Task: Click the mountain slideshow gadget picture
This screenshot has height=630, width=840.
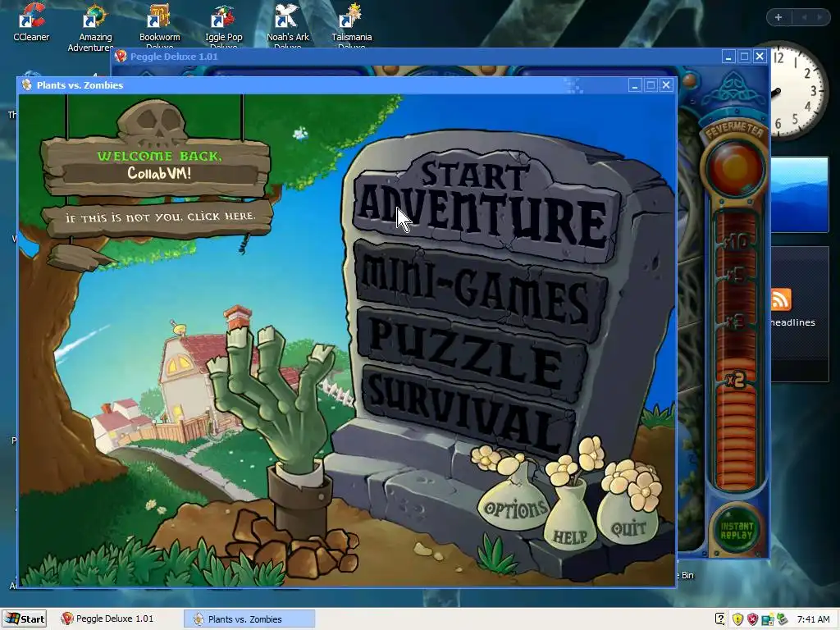Action: (799, 194)
